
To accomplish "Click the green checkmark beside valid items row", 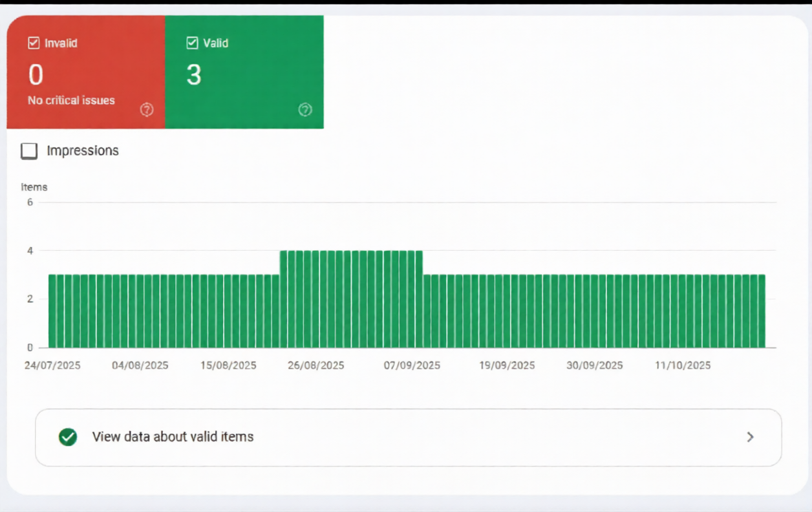I will point(67,438).
